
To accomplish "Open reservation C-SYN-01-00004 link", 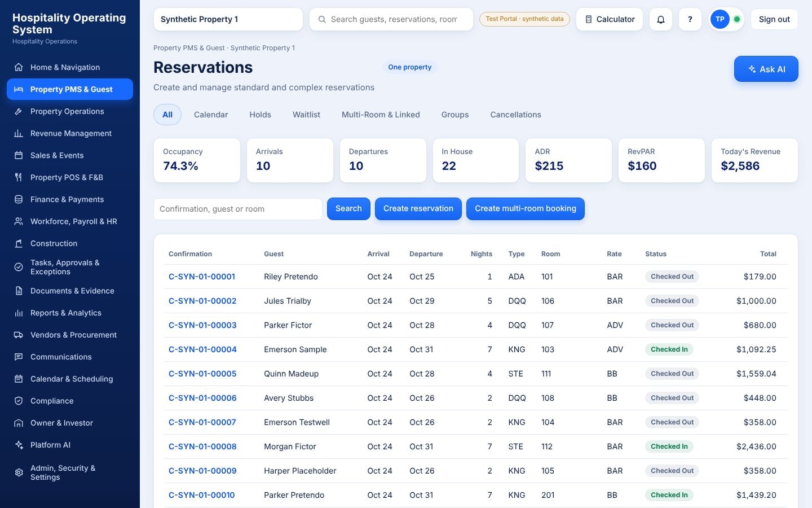I will [202, 349].
